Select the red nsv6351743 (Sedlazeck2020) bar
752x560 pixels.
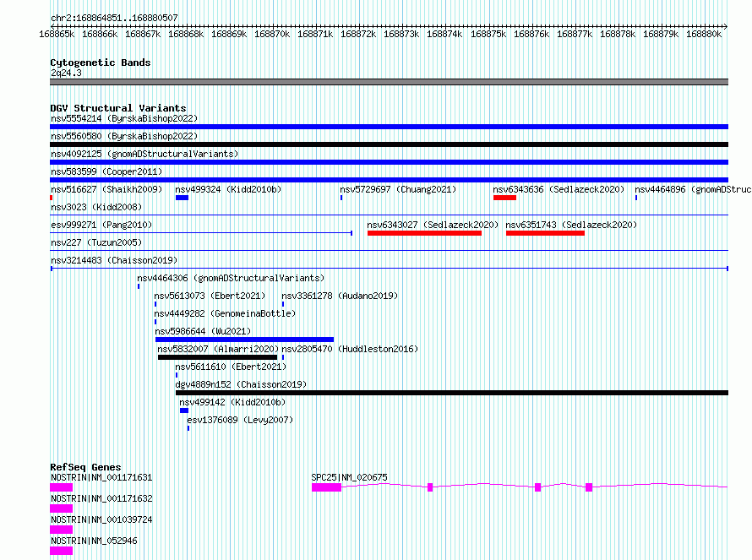[x=545, y=233]
